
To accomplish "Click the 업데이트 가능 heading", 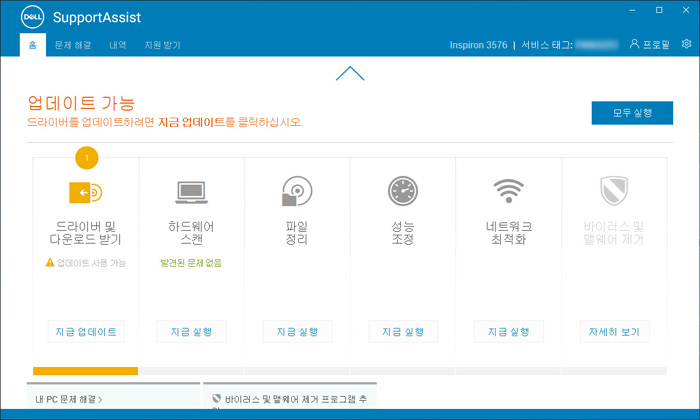I will (x=81, y=103).
